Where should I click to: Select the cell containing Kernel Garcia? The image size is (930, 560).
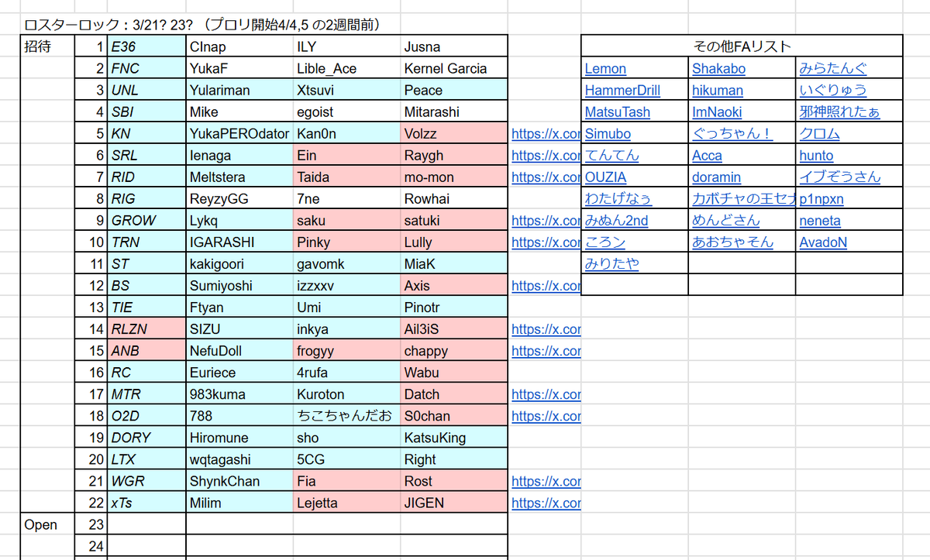(454, 68)
